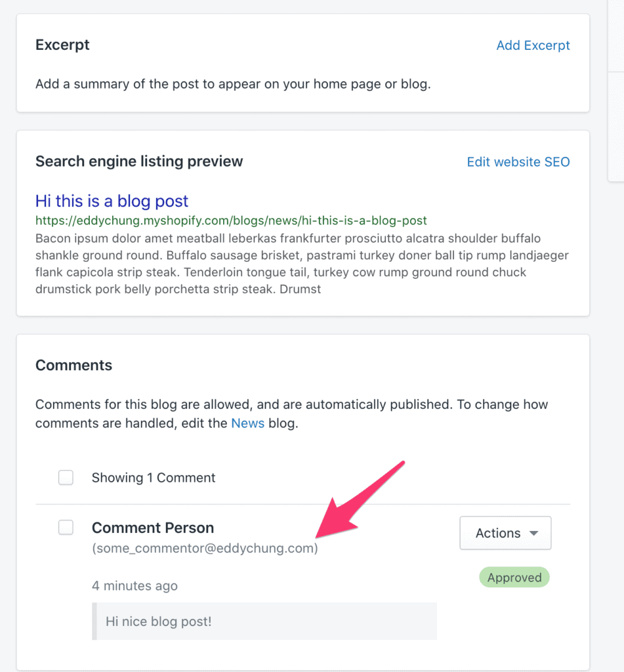Viewport: 624px width, 672px height.
Task: Click the Search engine listing preview heading
Action: point(139,161)
